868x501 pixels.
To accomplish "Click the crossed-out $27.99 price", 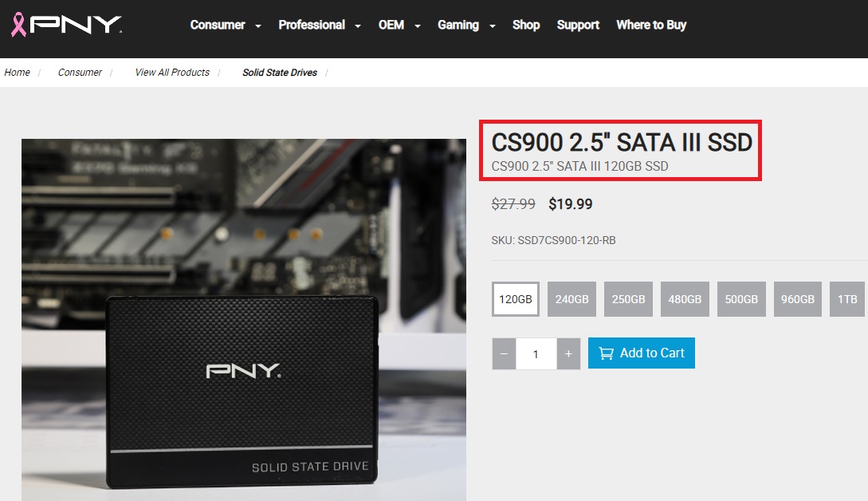I will tap(513, 204).
